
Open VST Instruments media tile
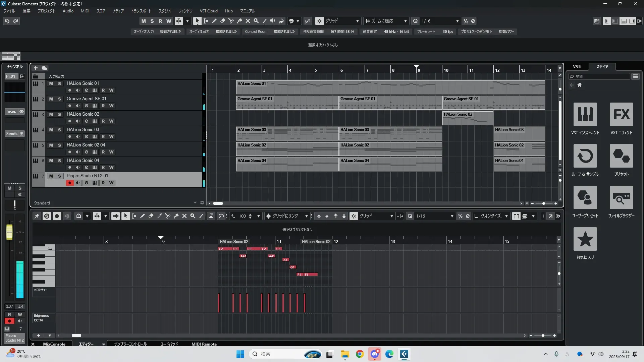[585, 115]
